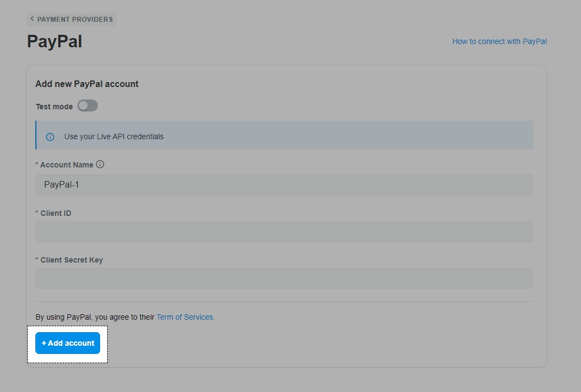Click the Account Name field label

[x=66, y=165]
